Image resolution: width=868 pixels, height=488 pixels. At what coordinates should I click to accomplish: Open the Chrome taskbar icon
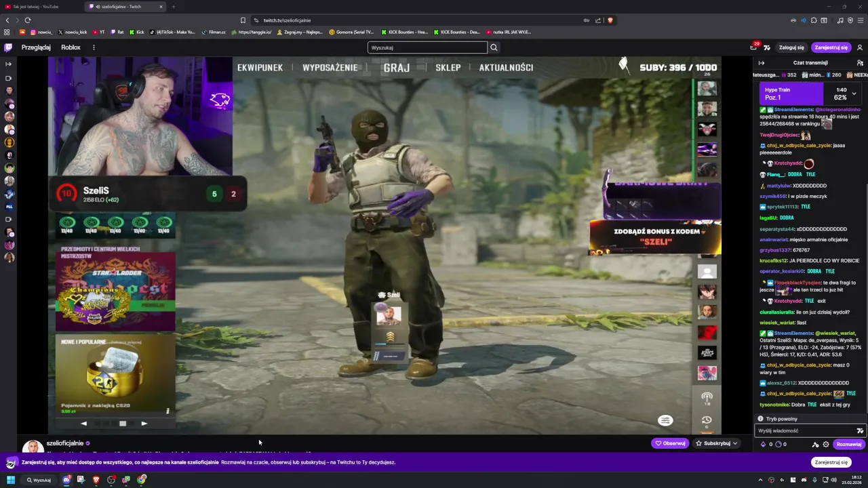click(x=141, y=480)
